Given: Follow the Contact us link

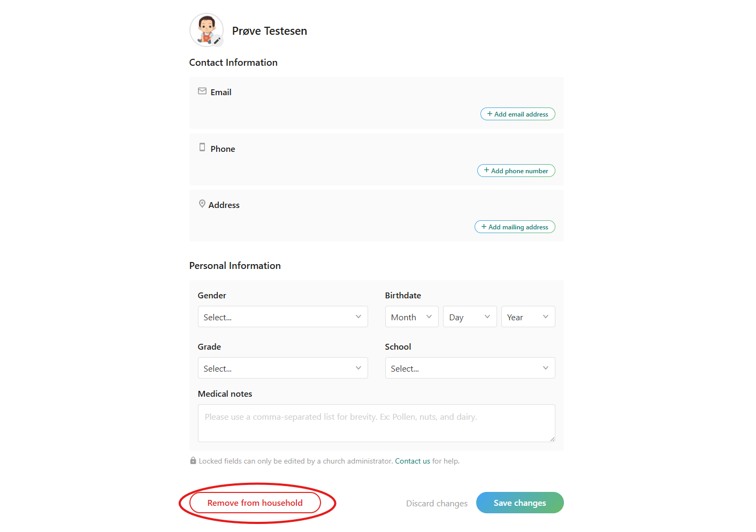Looking at the screenshot, I should pos(413,461).
